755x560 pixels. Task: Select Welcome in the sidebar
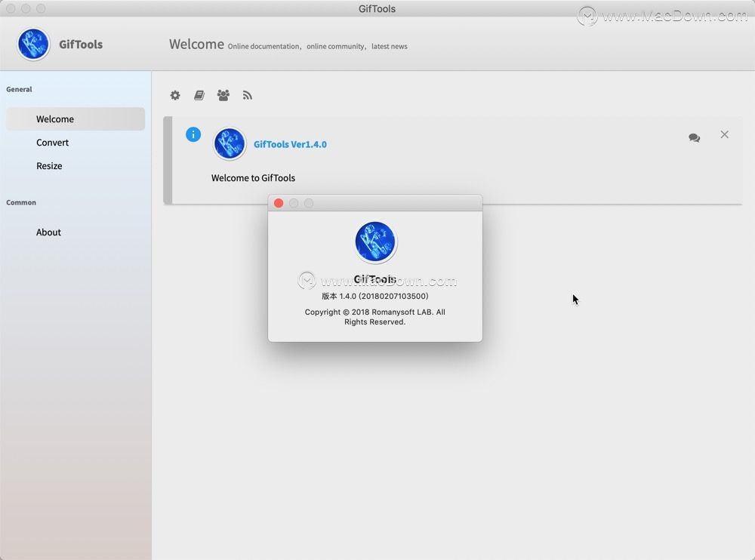75,119
